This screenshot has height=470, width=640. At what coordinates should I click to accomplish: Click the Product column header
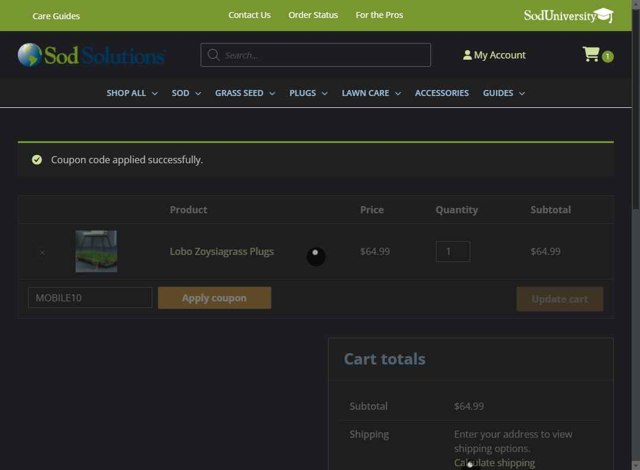click(188, 210)
